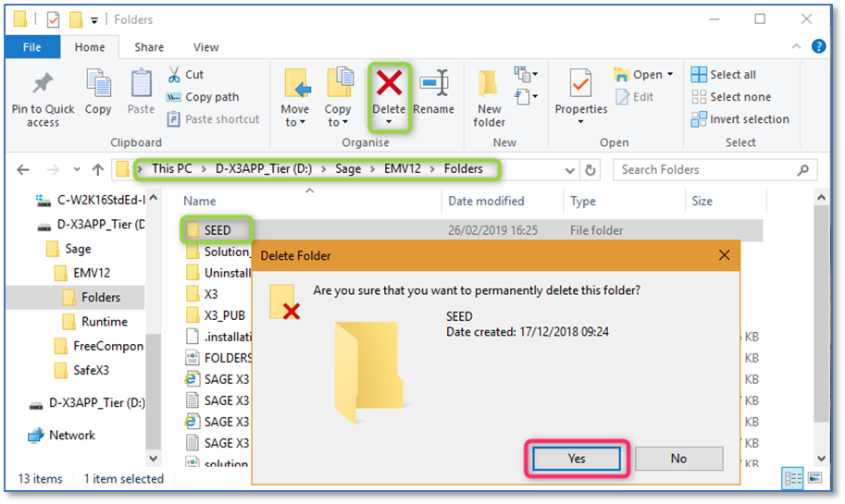Sort by the Name column header
Screen dimensions: 845x504
pyautogui.click(x=200, y=201)
